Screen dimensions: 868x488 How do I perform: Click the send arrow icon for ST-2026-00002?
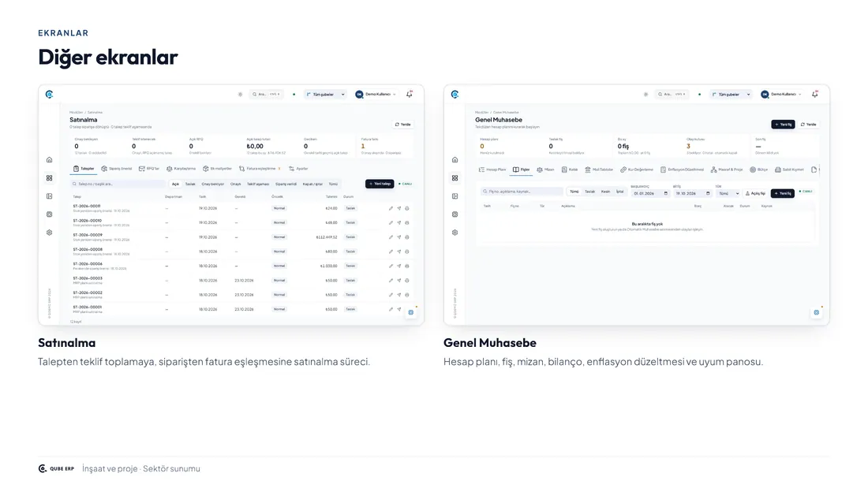coord(399,295)
